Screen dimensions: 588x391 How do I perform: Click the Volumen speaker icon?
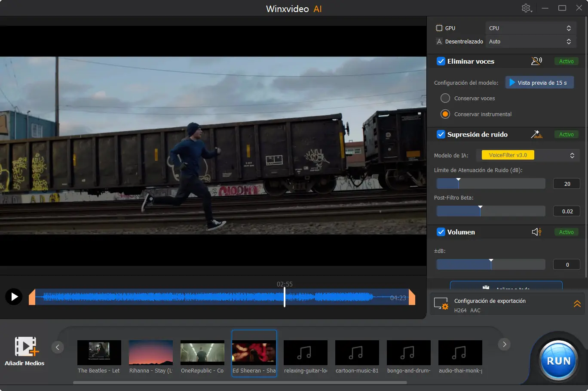tap(536, 232)
